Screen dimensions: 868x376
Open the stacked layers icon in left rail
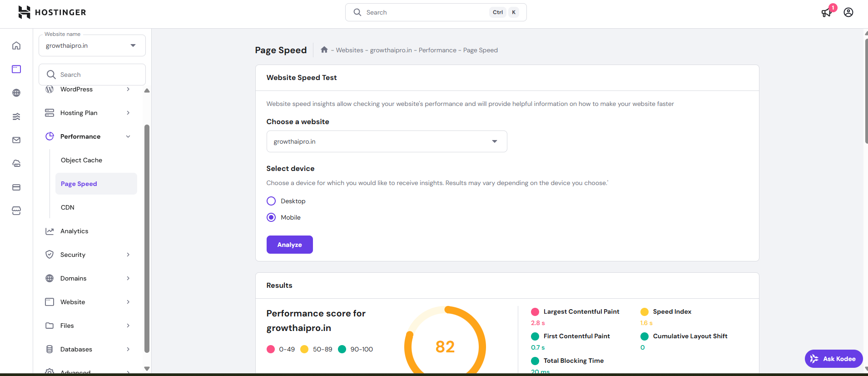[x=16, y=116]
